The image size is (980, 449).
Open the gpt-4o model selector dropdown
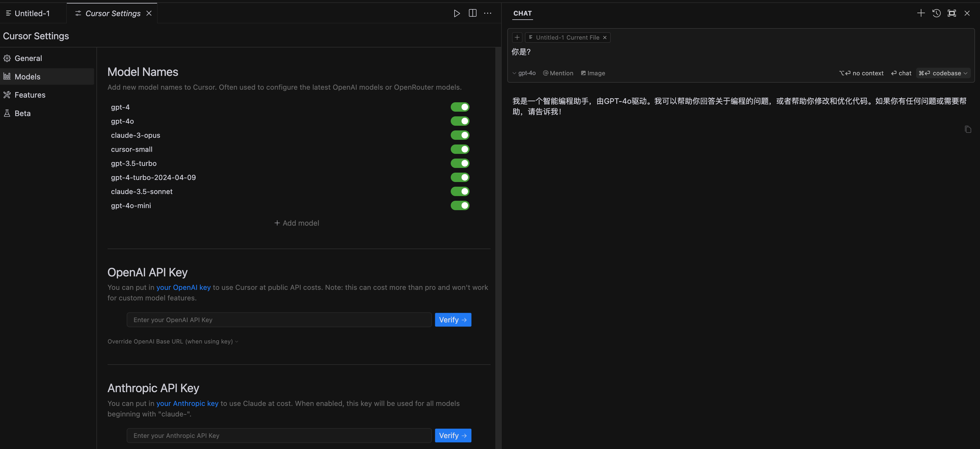point(524,73)
